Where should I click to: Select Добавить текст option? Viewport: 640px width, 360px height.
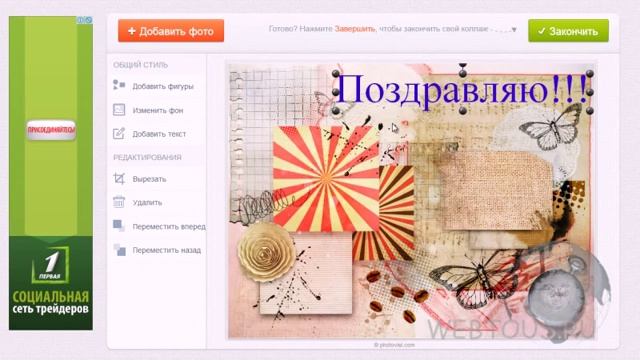click(x=159, y=134)
